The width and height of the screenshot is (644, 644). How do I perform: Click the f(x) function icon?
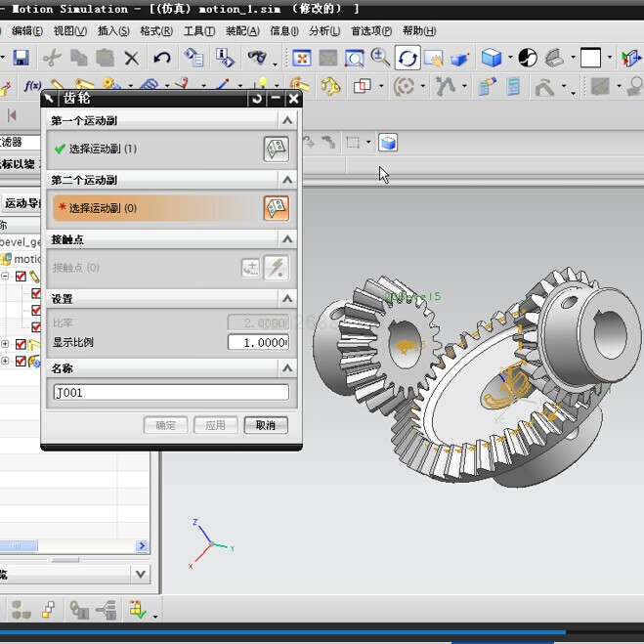tap(32, 87)
